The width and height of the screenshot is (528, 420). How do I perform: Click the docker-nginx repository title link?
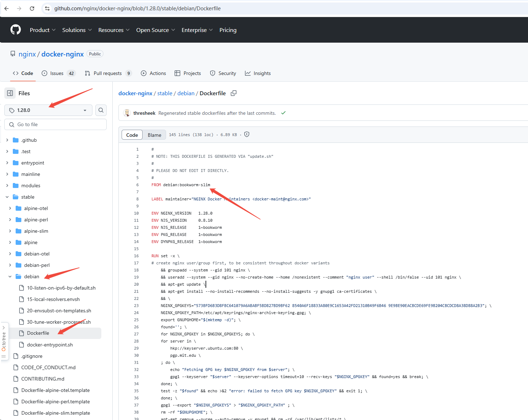tap(63, 54)
